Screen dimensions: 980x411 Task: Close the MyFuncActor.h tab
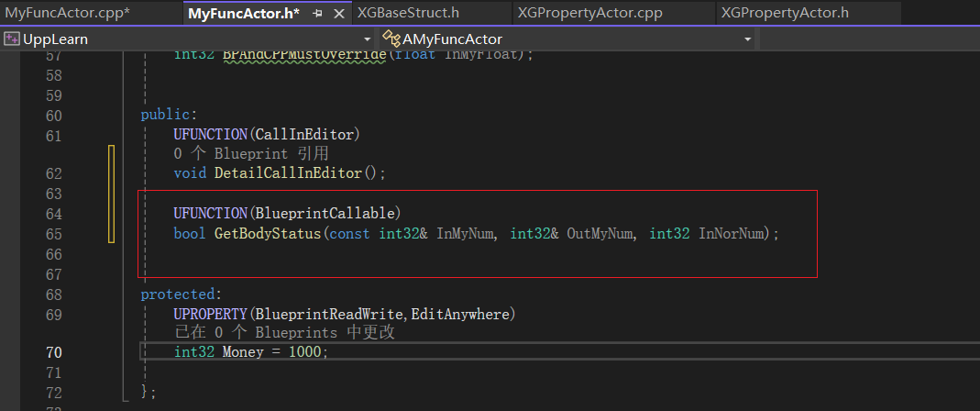click(x=339, y=13)
